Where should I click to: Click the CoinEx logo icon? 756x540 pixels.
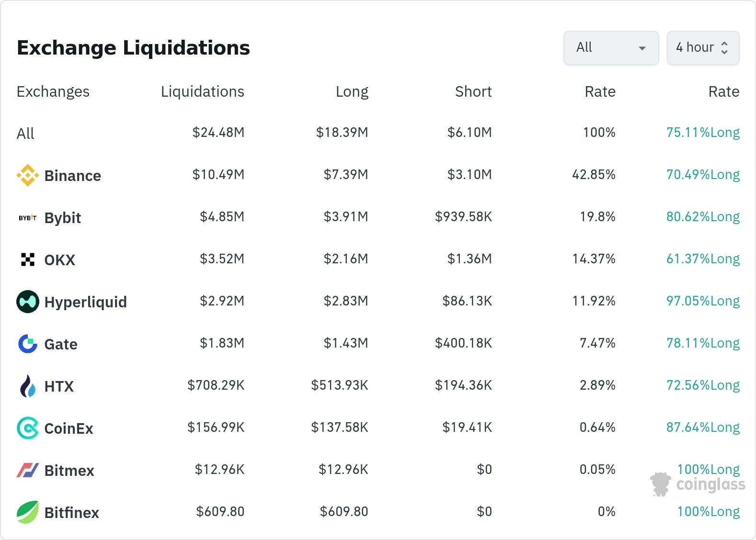click(28, 428)
